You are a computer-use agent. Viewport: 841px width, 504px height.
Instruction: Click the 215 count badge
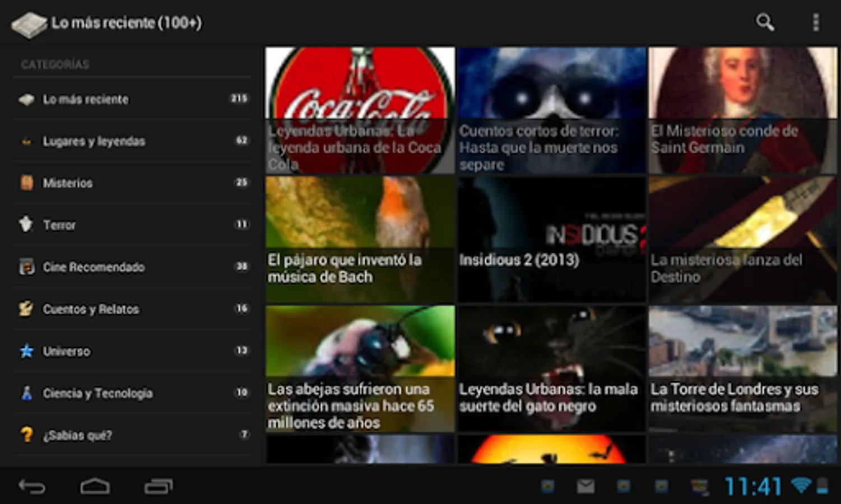pos(239,99)
